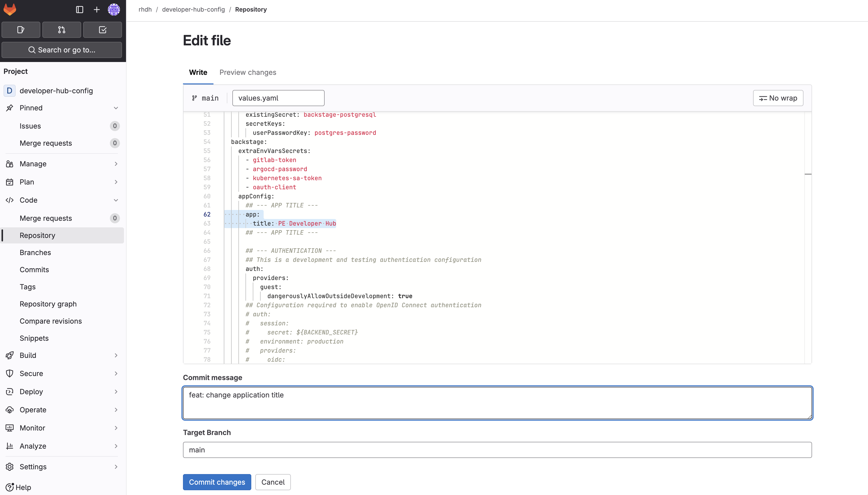868x495 pixels.
Task: Click the Repository menu item
Action: tap(38, 235)
